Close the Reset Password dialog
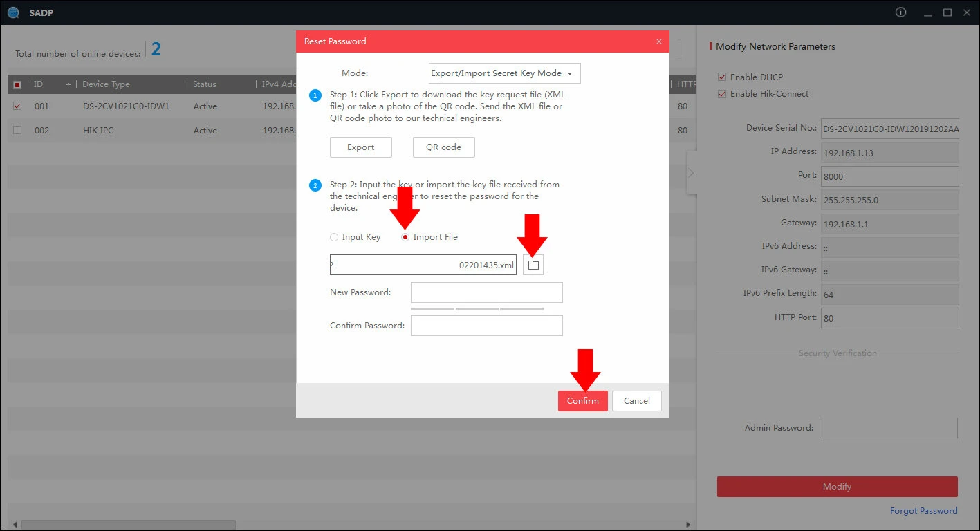The height and width of the screenshot is (531, 980). (x=658, y=41)
